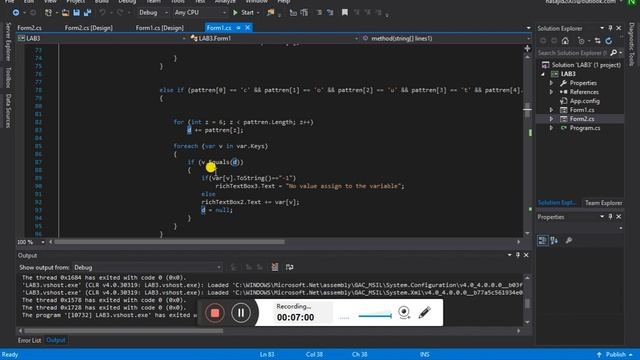Switch to the Form2.cs tab
Screen dimensions: 640x360
(29, 28)
